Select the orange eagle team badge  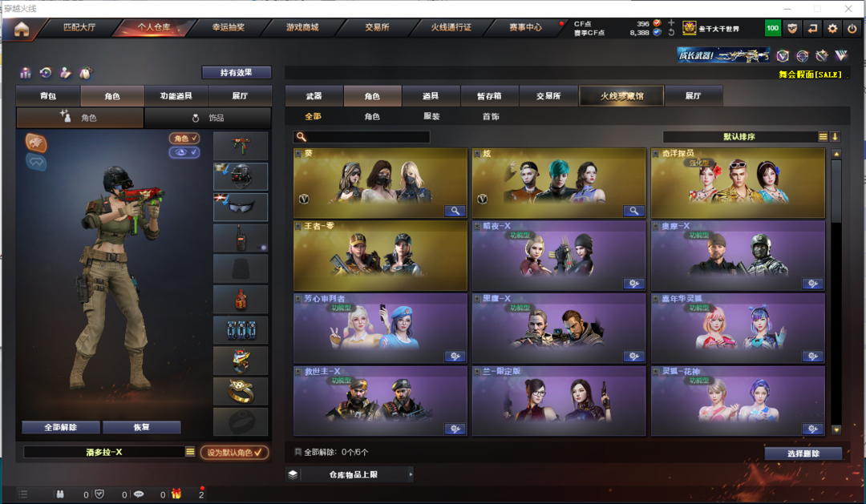coord(36,143)
